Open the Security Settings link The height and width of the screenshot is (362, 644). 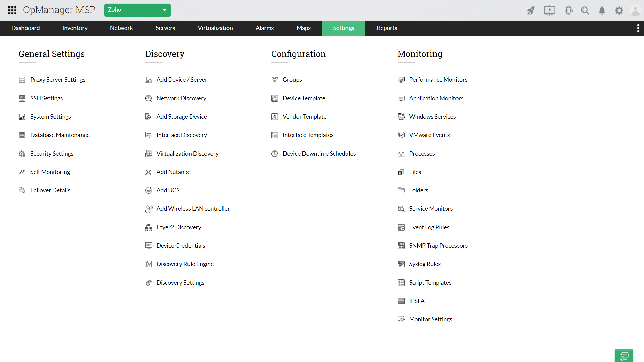(52, 154)
